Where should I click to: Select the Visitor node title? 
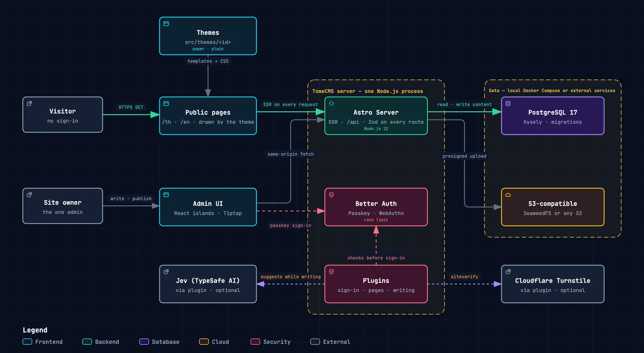click(x=63, y=111)
